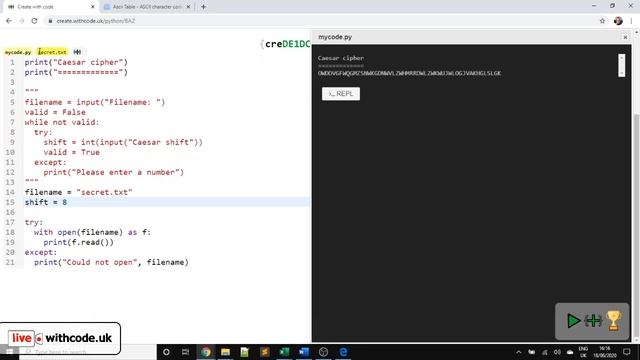
Task: Open Excel from the taskbar
Action: coord(284,352)
